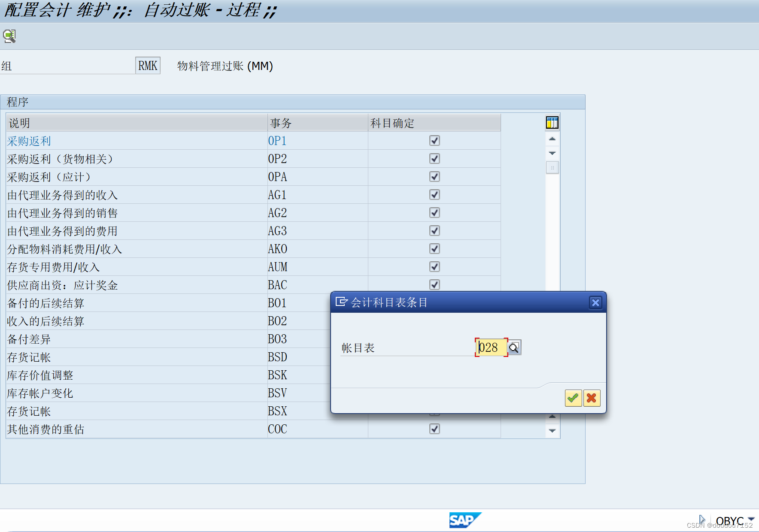Click the scrollbar down arrow icon
759x532 pixels.
tap(552, 153)
